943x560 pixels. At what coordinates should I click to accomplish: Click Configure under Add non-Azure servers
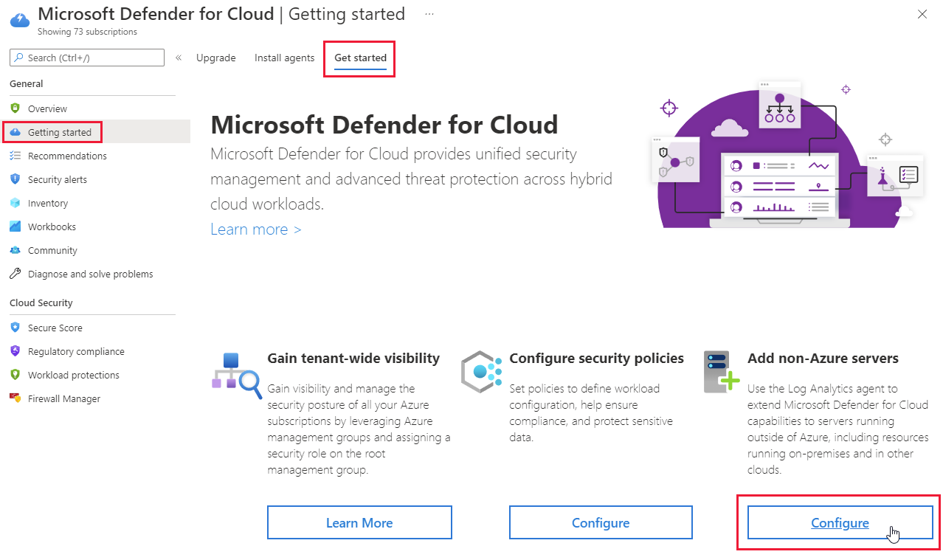pyautogui.click(x=840, y=522)
